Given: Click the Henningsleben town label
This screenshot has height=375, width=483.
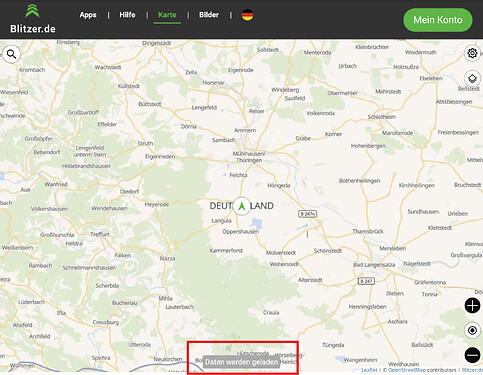Looking at the screenshot, I should [368, 307].
